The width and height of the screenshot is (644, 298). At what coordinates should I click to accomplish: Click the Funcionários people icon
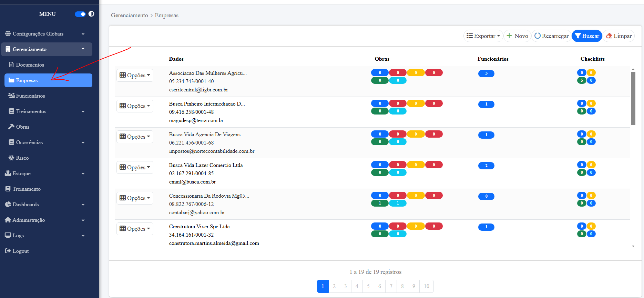point(11,96)
